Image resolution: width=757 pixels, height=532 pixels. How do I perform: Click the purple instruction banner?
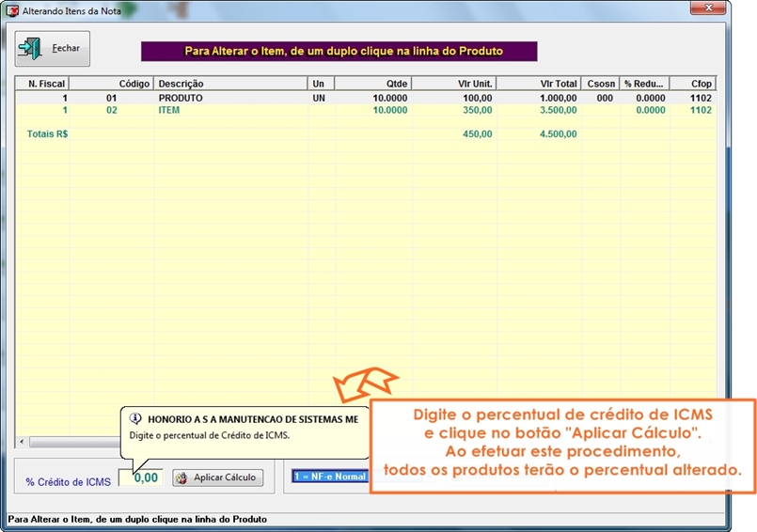(x=339, y=51)
